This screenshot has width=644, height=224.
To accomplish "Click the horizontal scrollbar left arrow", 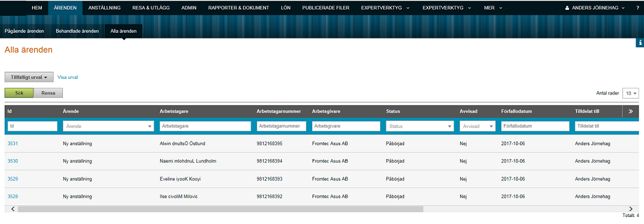I will (x=13, y=209).
